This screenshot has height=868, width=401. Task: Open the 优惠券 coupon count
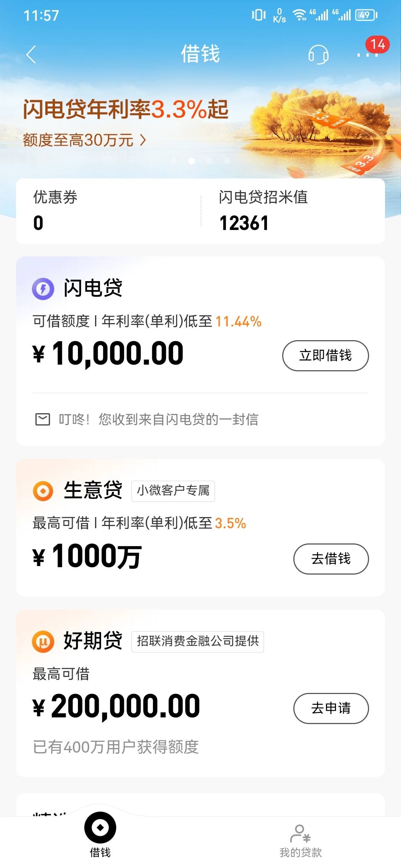pyautogui.click(x=55, y=211)
